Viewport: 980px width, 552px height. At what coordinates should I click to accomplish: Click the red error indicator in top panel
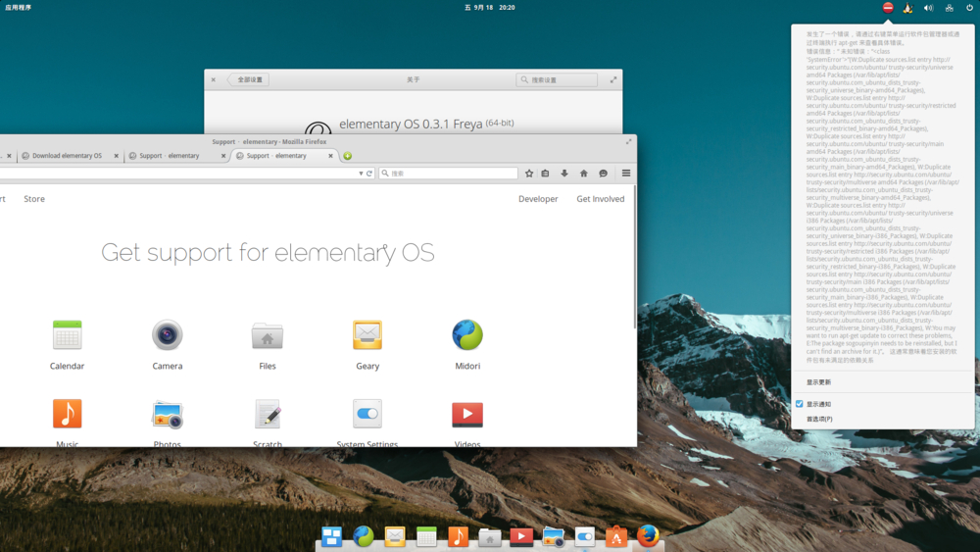(888, 8)
